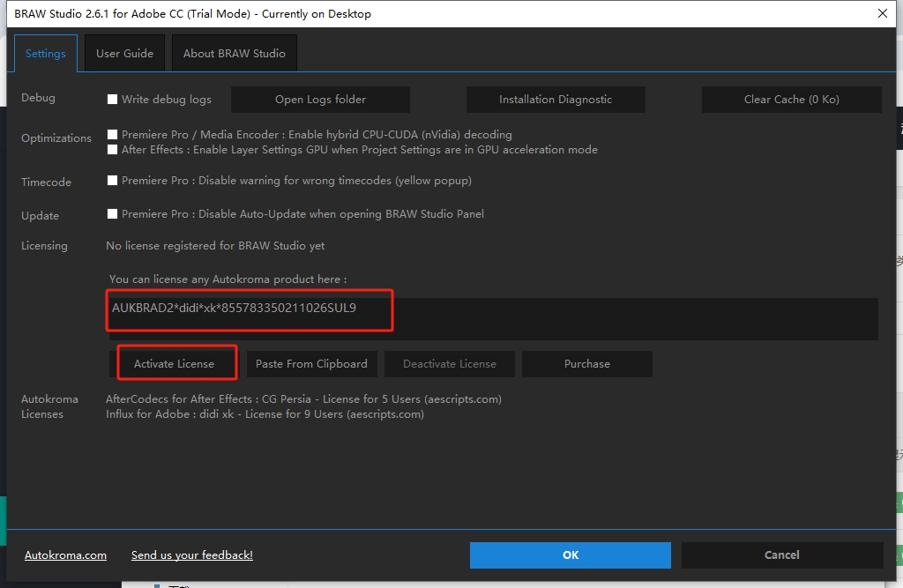This screenshot has height=588, width=903.
Task: Click the Autokroma Licenses label
Action: point(49,406)
